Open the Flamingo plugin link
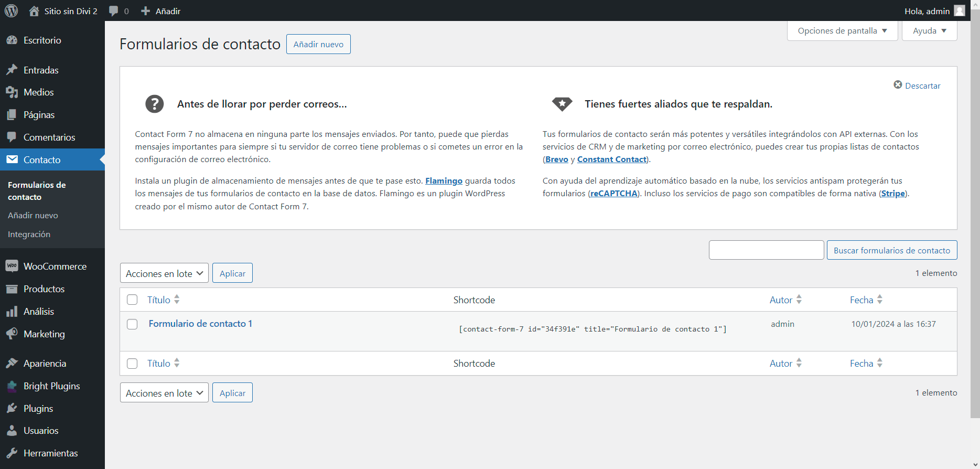 (x=444, y=181)
